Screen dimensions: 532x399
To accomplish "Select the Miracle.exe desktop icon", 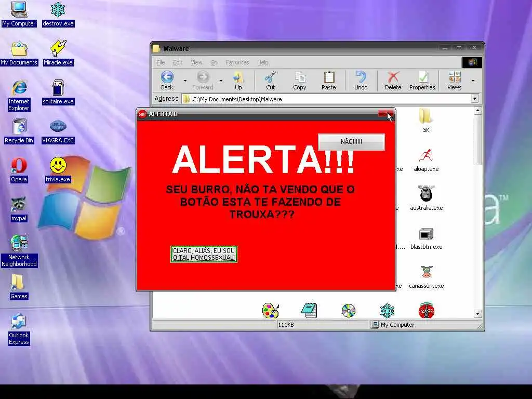I will (x=58, y=53).
